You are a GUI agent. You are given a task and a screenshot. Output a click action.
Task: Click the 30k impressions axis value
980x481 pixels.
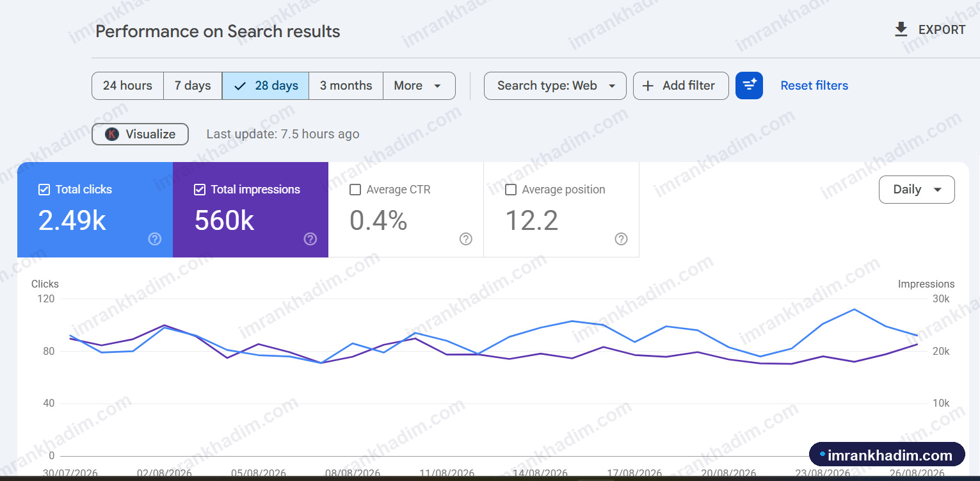[x=940, y=299]
